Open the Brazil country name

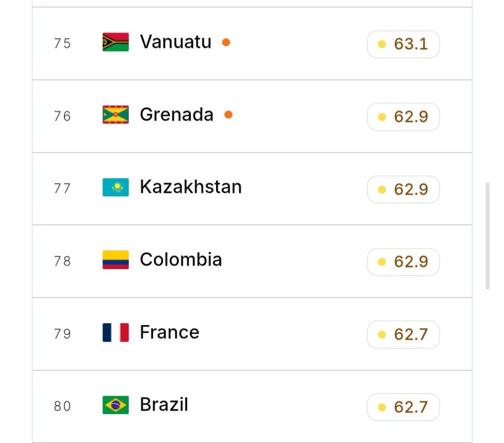pyautogui.click(x=164, y=405)
